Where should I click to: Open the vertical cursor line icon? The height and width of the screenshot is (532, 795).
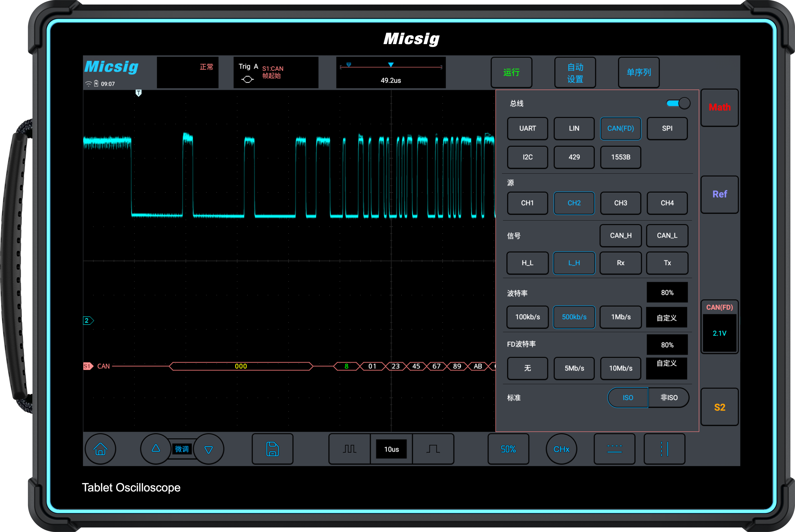(x=664, y=449)
